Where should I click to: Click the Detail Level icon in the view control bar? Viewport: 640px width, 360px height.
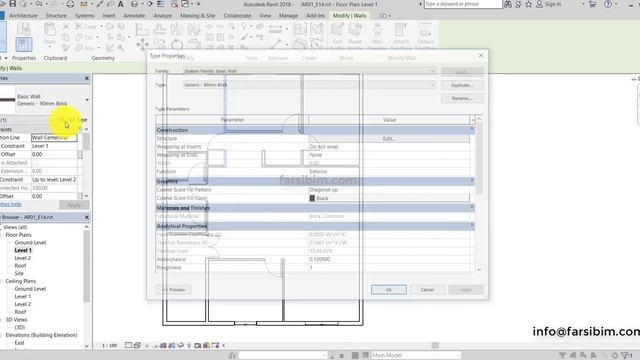pyautogui.click(x=128, y=345)
